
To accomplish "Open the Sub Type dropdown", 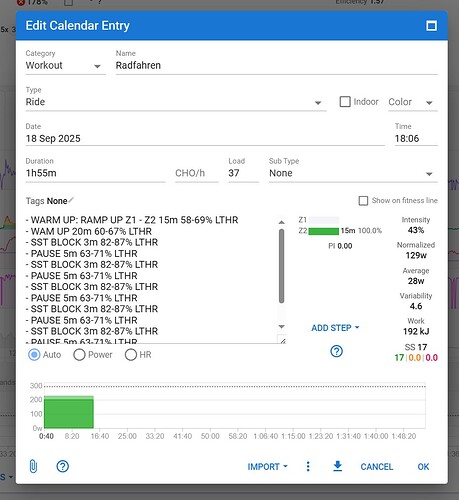I will tap(353, 173).
